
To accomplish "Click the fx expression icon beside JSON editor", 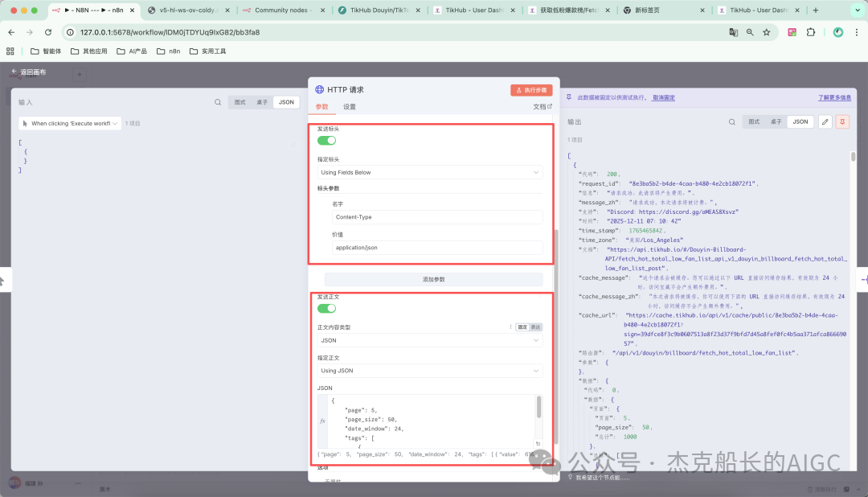I will (323, 421).
